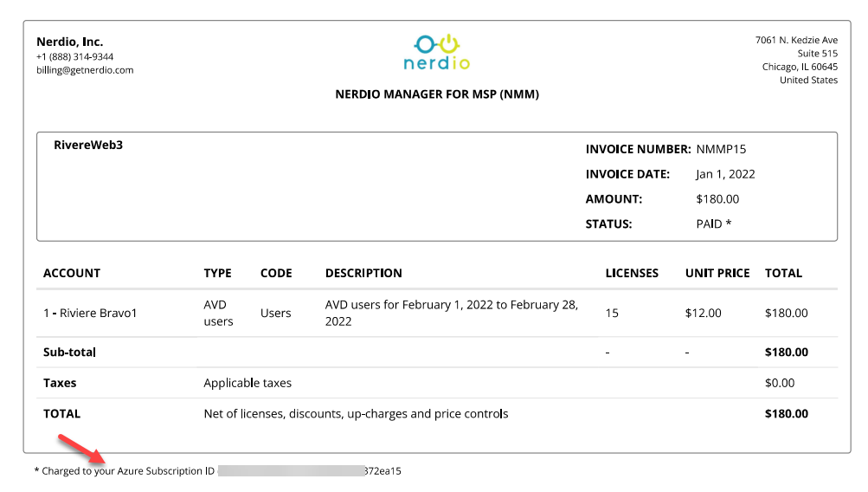Click the invoice date Jan 1, 2022

coord(725,174)
